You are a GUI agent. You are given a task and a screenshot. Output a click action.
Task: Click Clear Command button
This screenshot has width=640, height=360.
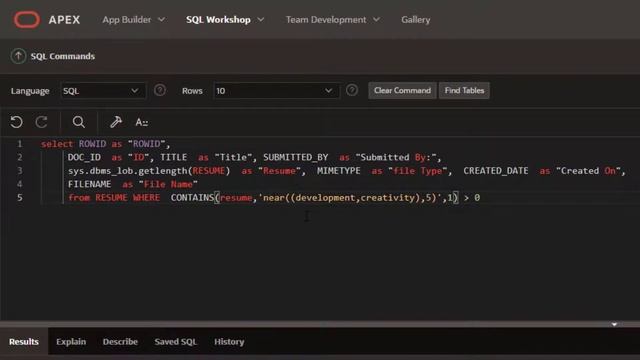pyautogui.click(x=402, y=91)
